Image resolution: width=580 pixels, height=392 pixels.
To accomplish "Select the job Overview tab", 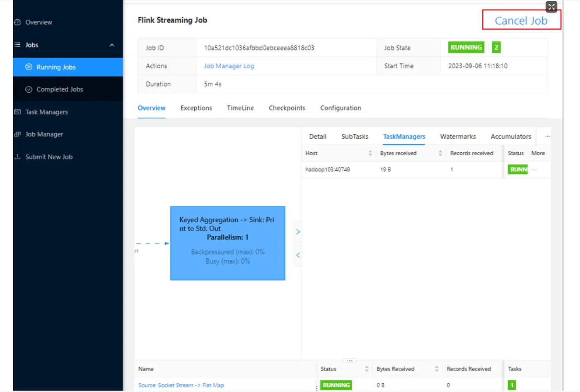I will [x=151, y=108].
